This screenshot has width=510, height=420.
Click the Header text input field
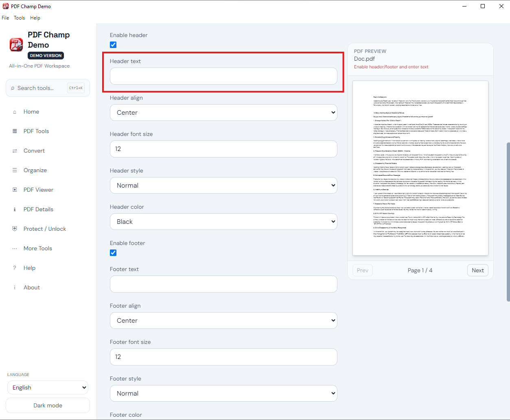223,76
